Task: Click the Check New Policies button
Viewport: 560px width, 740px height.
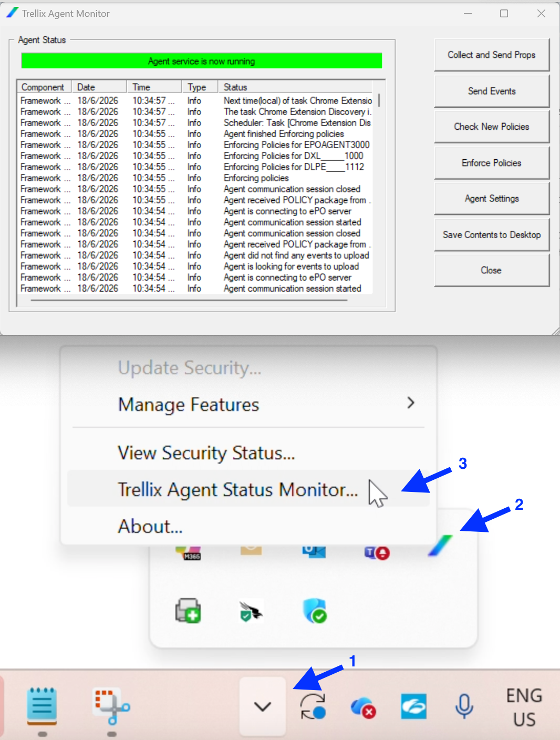Action: coord(492,127)
